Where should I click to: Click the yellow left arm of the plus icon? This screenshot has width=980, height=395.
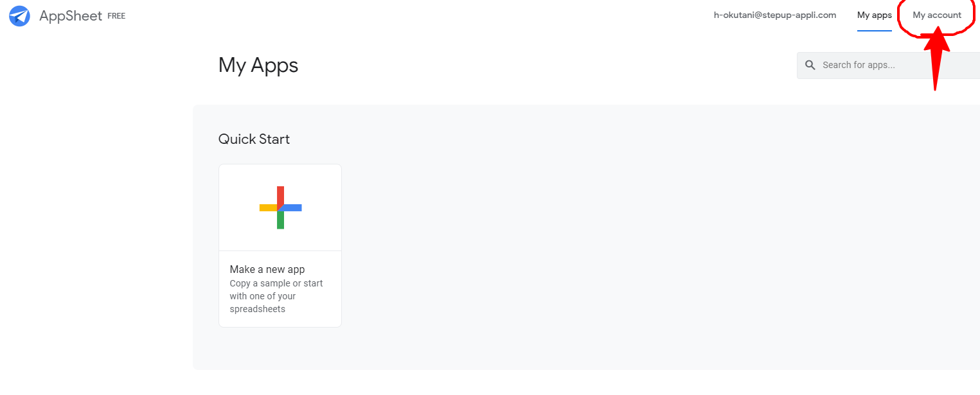267,207
